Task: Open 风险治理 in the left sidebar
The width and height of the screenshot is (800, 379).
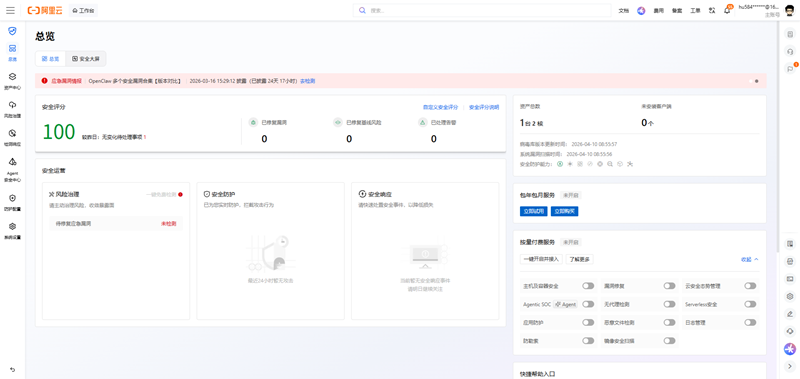Action: pos(12,109)
